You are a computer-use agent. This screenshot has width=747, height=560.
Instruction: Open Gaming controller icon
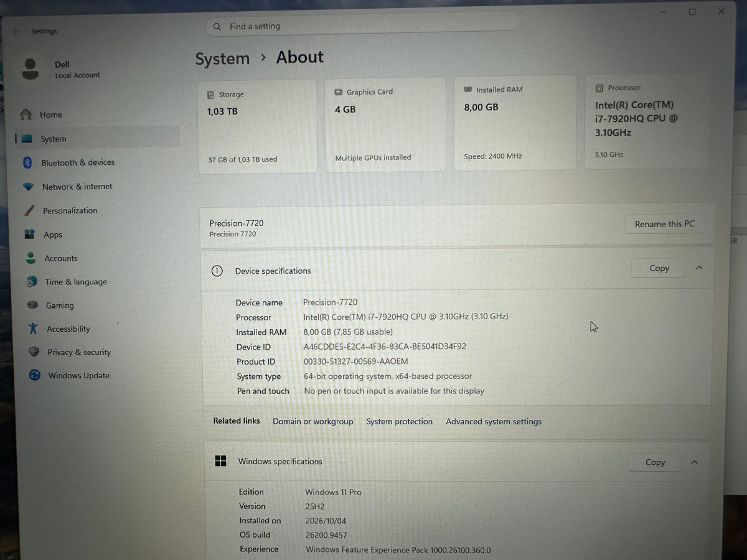[x=32, y=306]
